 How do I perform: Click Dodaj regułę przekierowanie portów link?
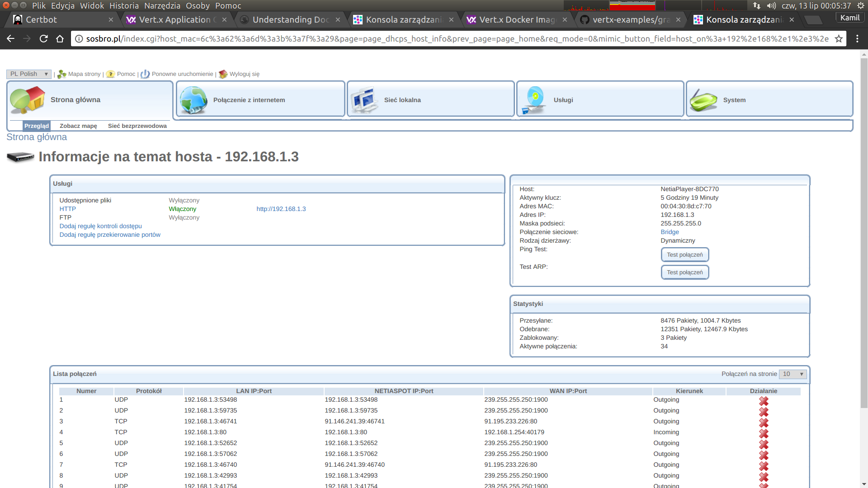110,235
